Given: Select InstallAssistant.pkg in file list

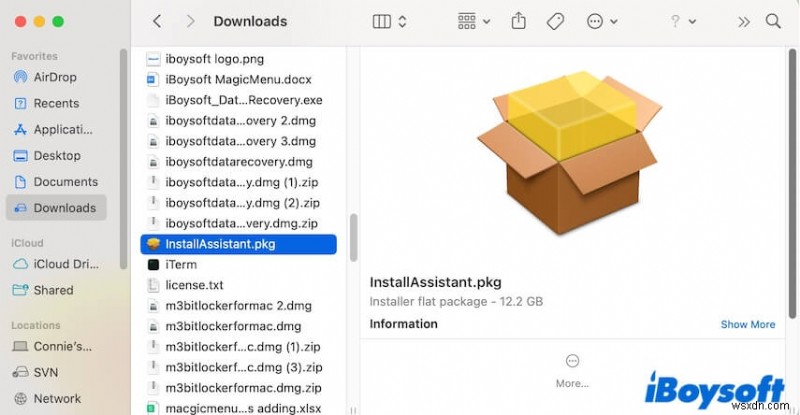Looking at the screenshot, I should click(238, 244).
